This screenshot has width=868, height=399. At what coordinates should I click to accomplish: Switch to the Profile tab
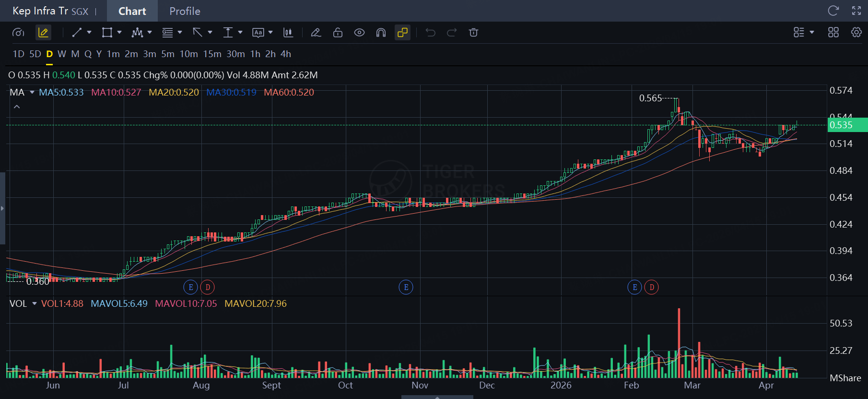tap(185, 11)
